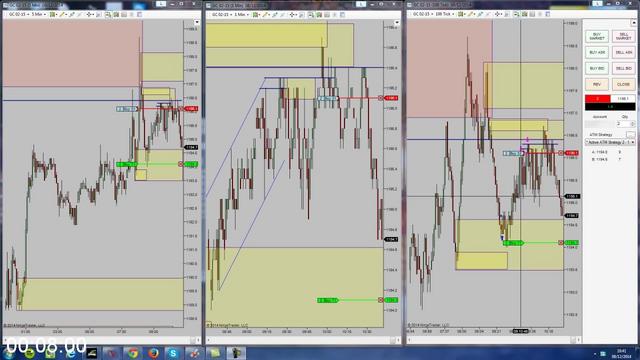The width and height of the screenshot is (640, 360).
Task: Open the Account dropdown in Chart Trader
Action: click(600, 124)
